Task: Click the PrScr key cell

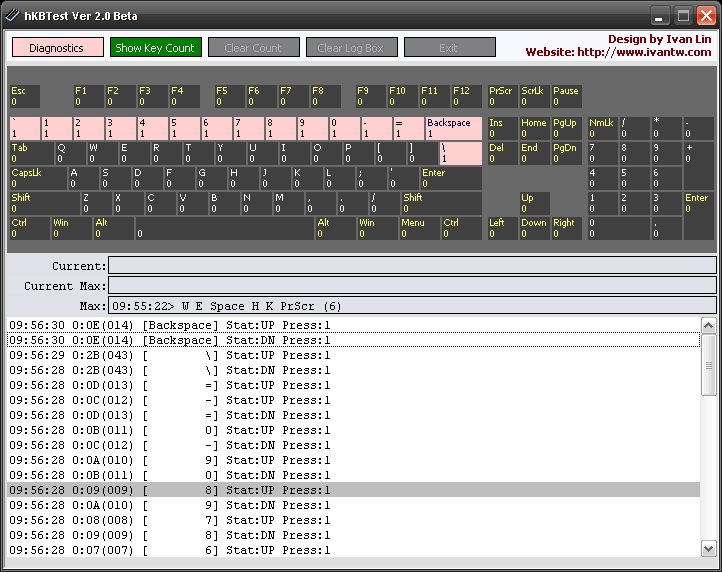Action: (501, 97)
